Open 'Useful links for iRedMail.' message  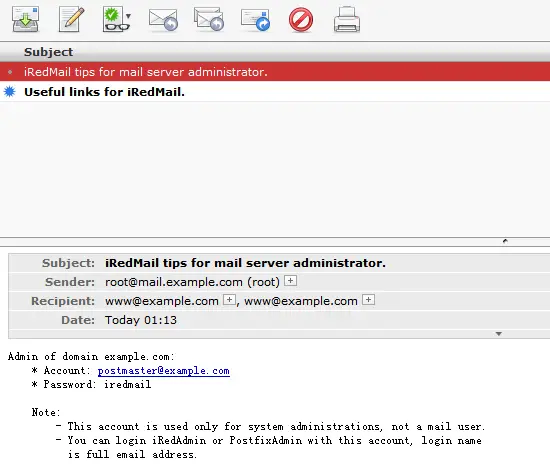275,92
